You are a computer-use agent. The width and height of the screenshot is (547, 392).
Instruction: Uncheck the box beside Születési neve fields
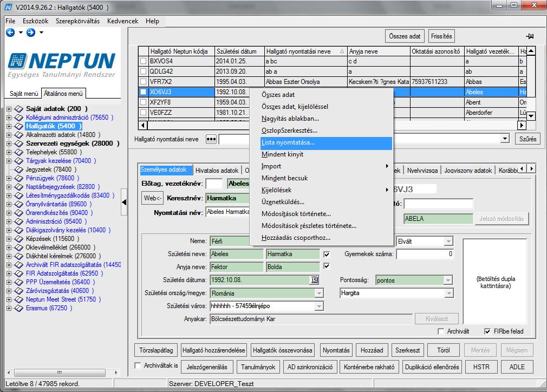click(327, 254)
